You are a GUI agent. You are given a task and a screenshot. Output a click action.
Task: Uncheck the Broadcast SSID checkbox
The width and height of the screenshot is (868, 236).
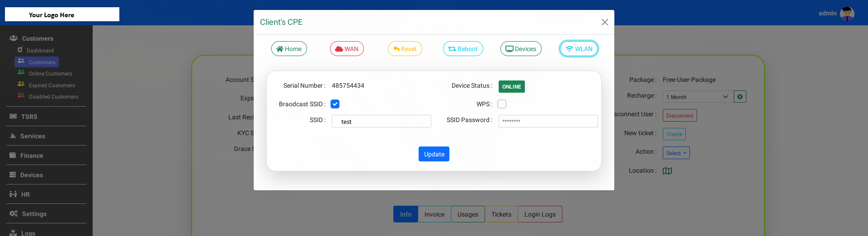pyautogui.click(x=335, y=104)
